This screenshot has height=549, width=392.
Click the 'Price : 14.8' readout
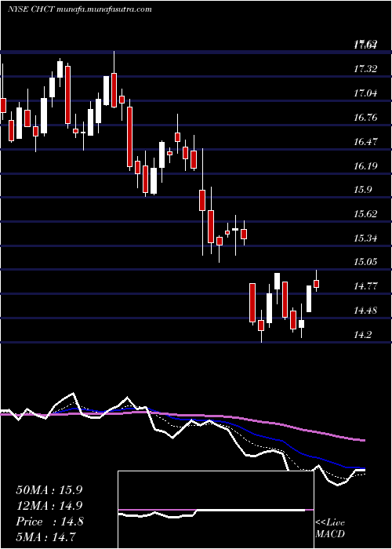(x=49, y=522)
